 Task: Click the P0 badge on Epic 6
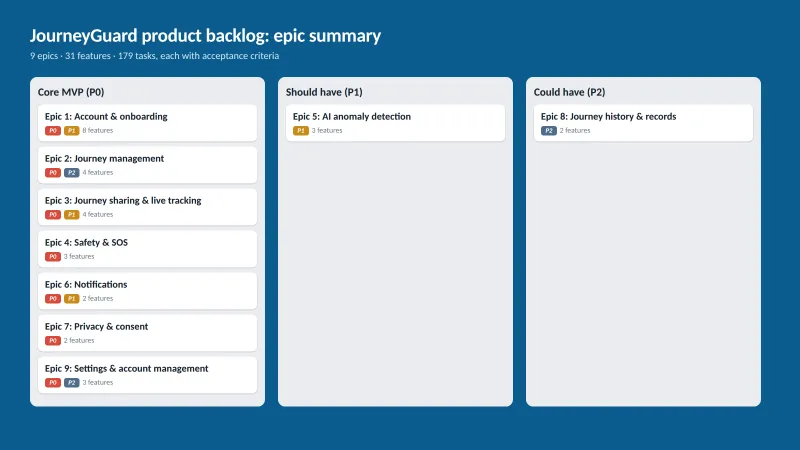(53, 298)
